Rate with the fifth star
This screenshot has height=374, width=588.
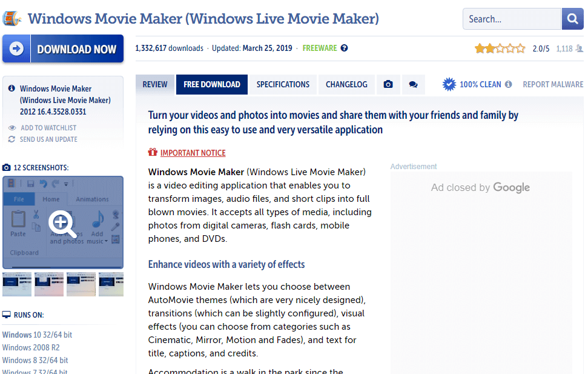pos(521,48)
